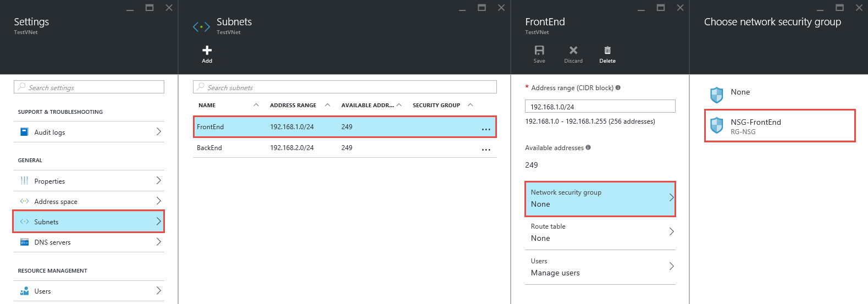This screenshot has width=868, height=304.
Task: Expand the Properties chevron
Action: point(158,180)
